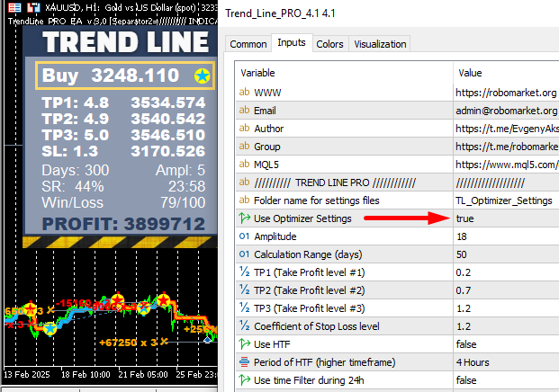Switch to the Common tab

[x=248, y=44]
